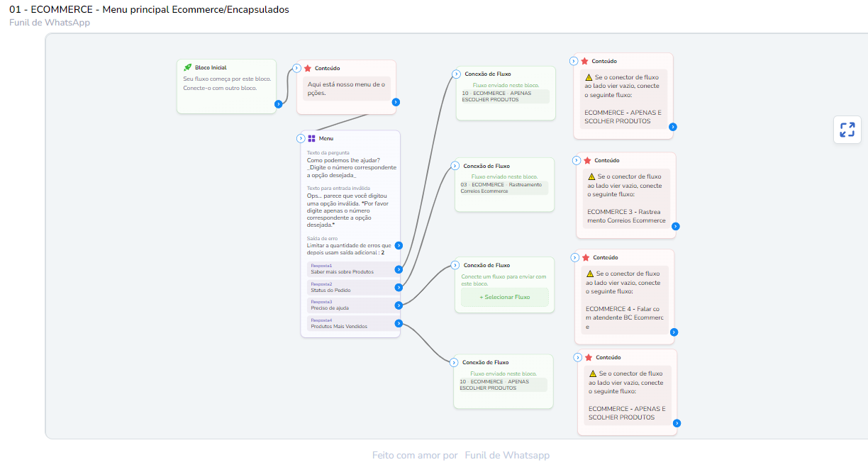The width and height of the screenshot is (868, 467).
Task: Click '03 ECOMMERCE Rastreamento Correios Ecommerce' flow label
Action: (503, 188)
